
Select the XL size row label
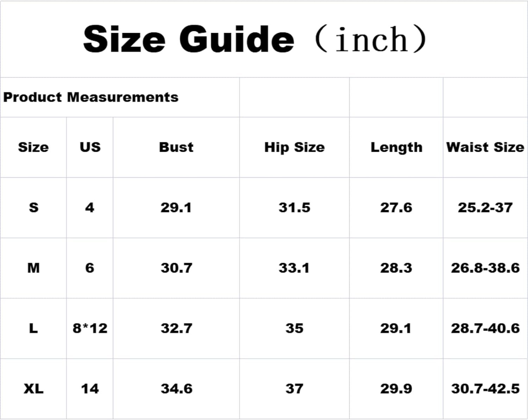(33, 389)
